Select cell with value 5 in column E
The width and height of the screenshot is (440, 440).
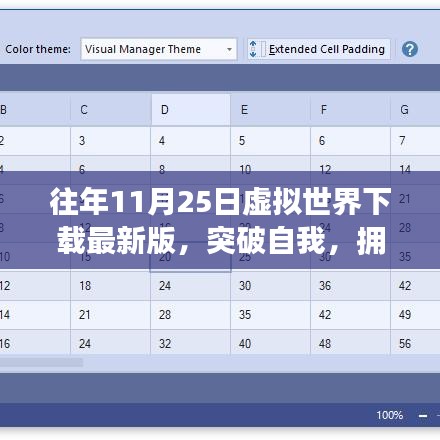click(x=270, y=141)
